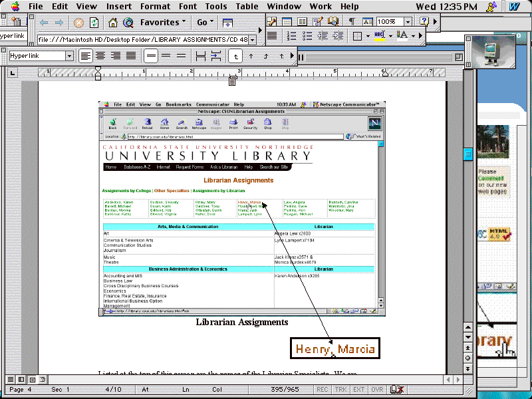Click the Highlight yellow color button
532x399 pixels.
[x=380, y=36]
